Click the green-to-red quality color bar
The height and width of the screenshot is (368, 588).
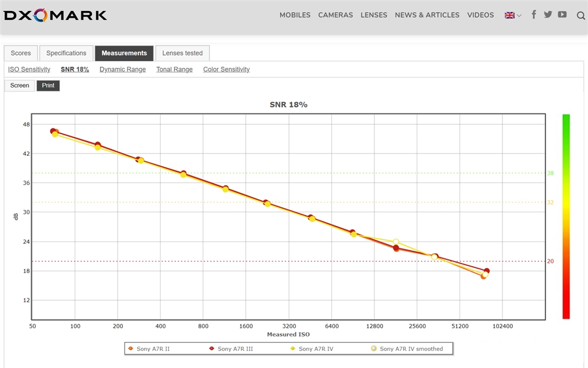[566, 217]
